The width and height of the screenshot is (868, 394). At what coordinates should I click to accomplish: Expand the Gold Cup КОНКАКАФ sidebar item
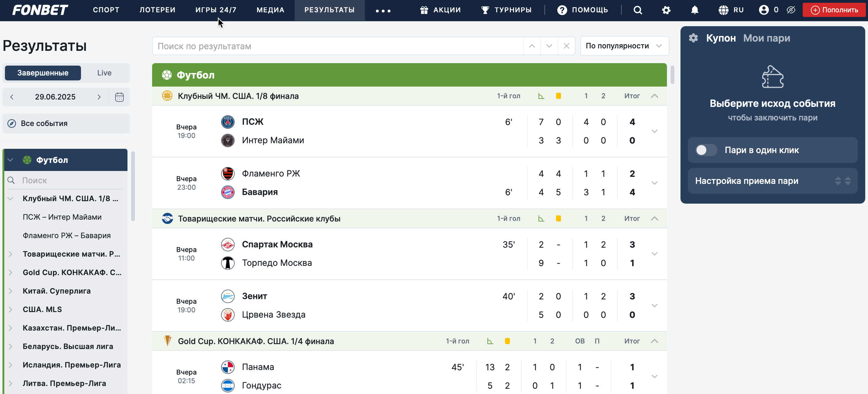pos(10,273)
